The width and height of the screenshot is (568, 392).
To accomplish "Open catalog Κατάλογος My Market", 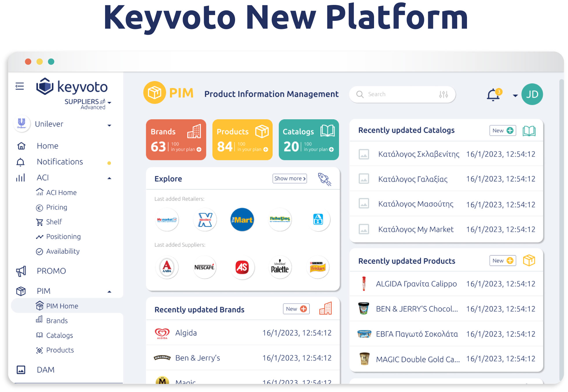I will [446, 229].
